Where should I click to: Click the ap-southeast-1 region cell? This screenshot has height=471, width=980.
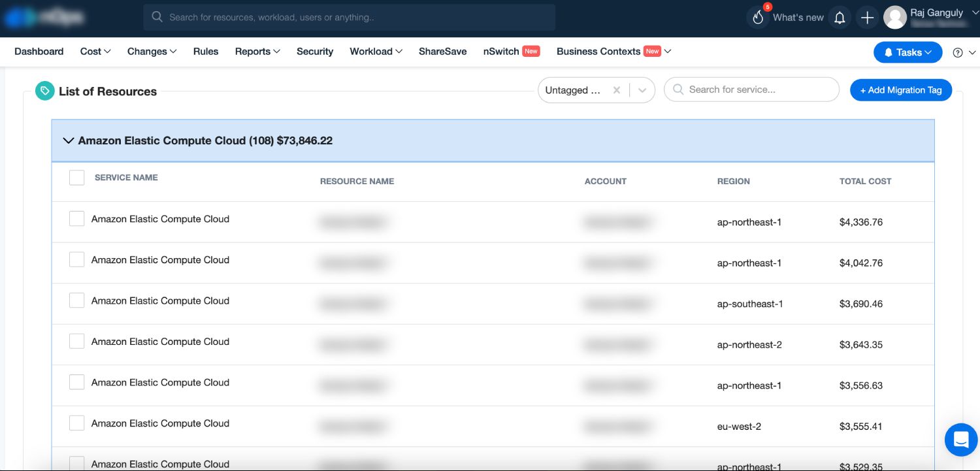pyautogui.click(x=750, y=304)
